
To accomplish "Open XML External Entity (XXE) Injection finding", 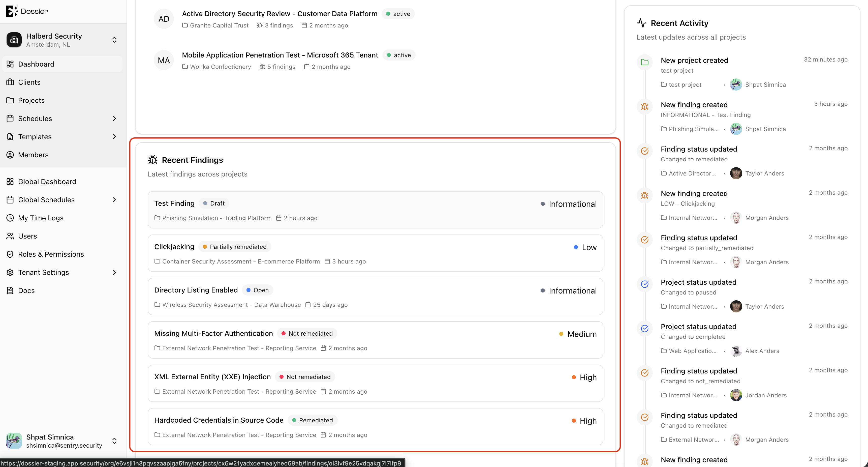I will [x=375, y=383].
